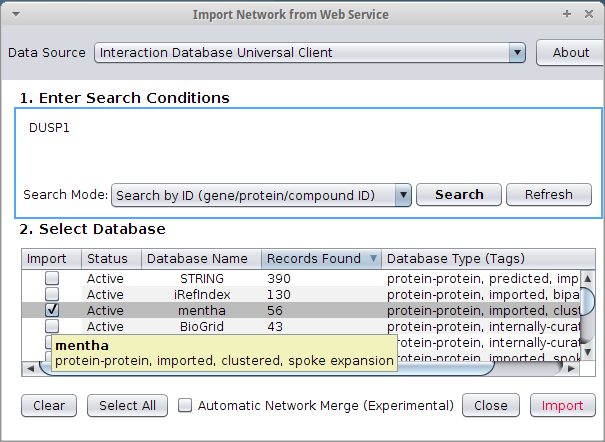Open the window menu triangle in title bar
This screenshot has width=605, height=442.
coord(16,15)
